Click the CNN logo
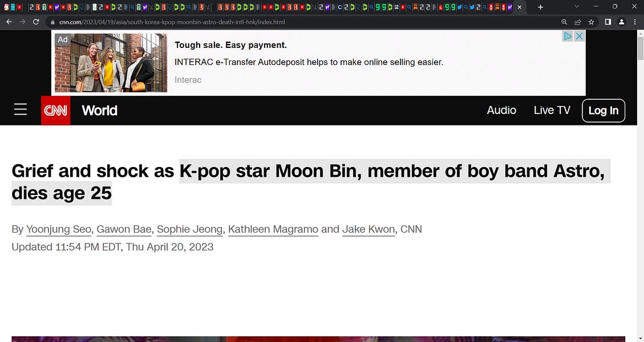Screen dimensions: 644x342 point(55,110)
